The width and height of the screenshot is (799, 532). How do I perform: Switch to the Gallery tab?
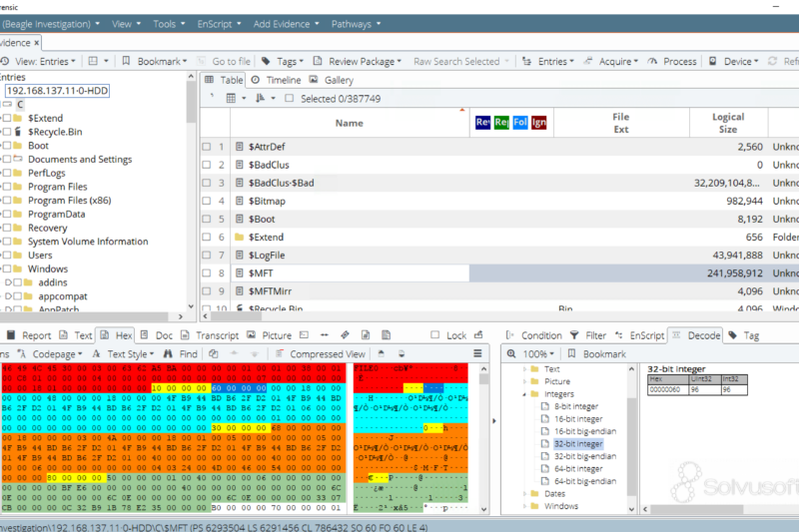[x=332, y=80]
